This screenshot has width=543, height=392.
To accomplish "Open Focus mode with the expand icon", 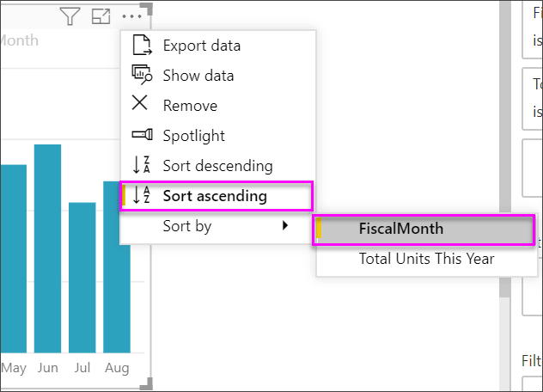I will tap(101, 16).
